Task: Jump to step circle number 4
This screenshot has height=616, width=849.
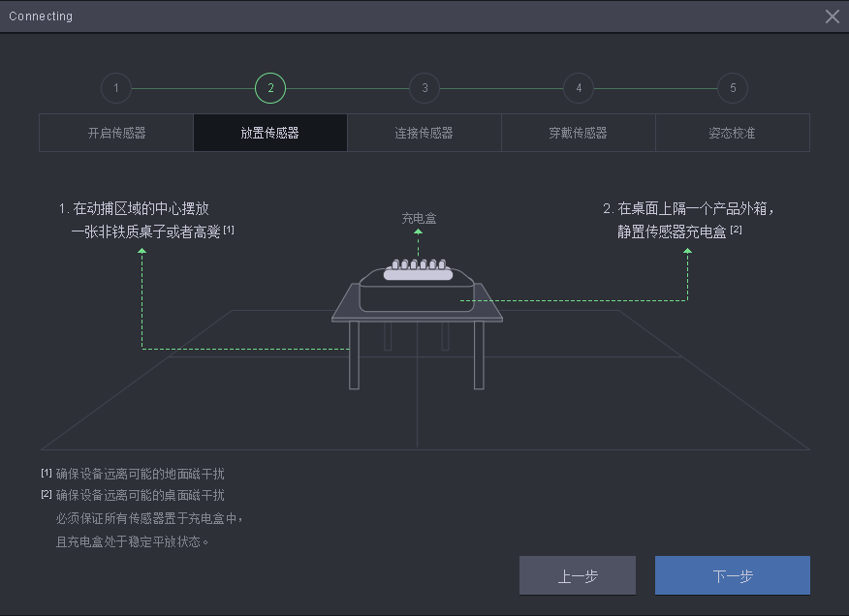Action: [579, 88]
